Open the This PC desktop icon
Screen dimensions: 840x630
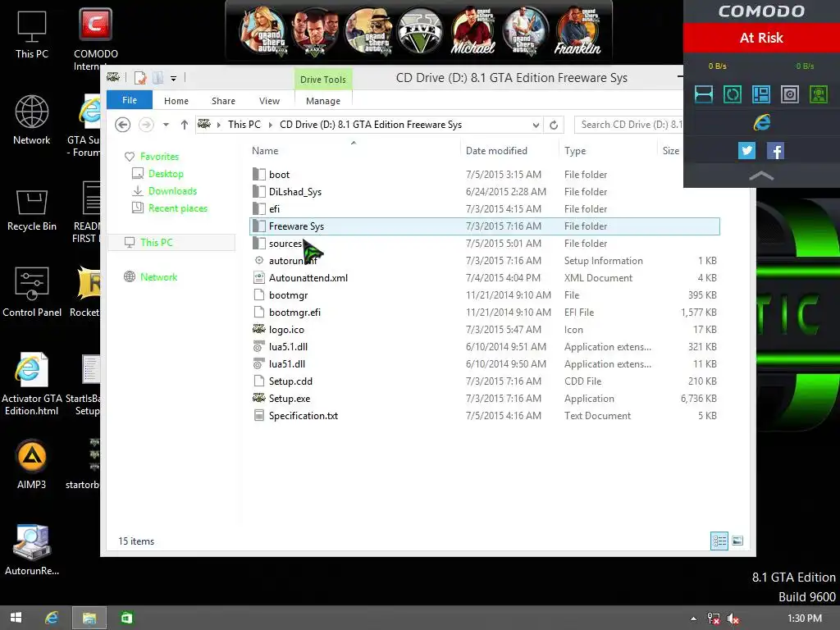point(32,34)
